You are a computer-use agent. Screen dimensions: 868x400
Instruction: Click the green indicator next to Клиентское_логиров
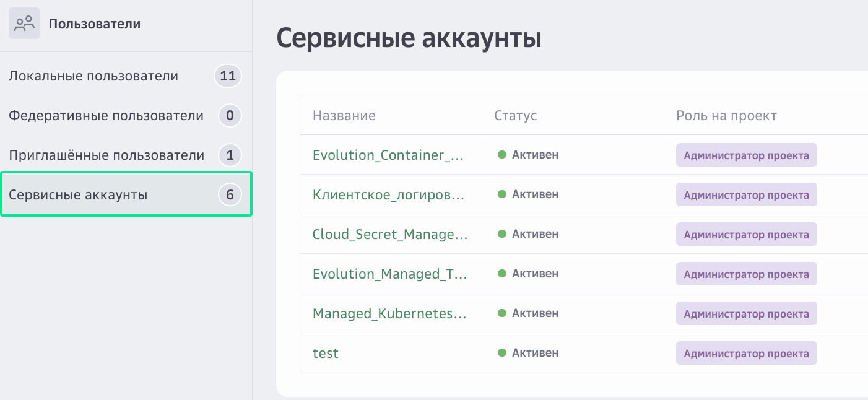pyautogui.click(x=501, y=194)
